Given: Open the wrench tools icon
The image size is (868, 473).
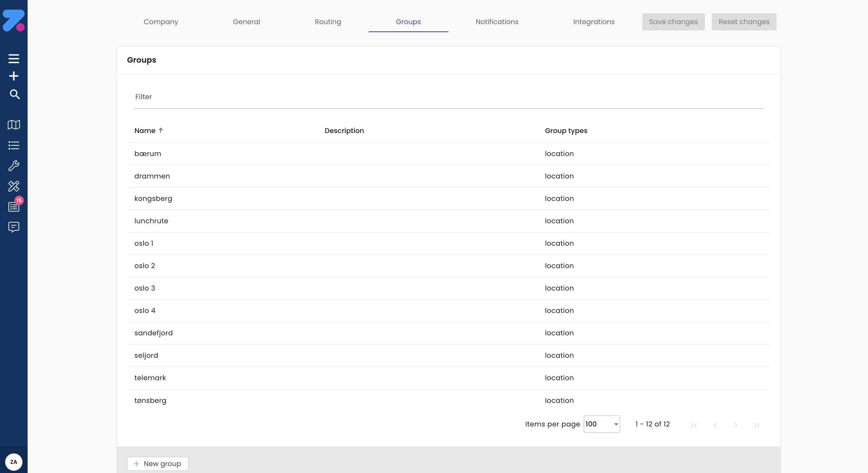Looking at the screenshot, I should tap(14, 166).
